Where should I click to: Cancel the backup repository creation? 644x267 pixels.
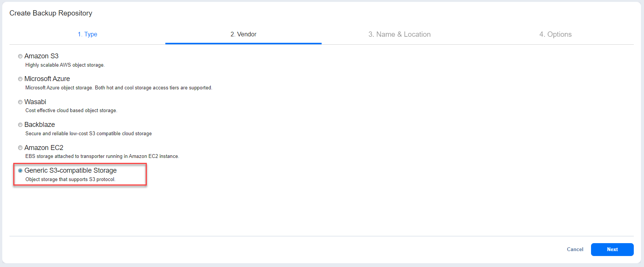coord(575,249)
